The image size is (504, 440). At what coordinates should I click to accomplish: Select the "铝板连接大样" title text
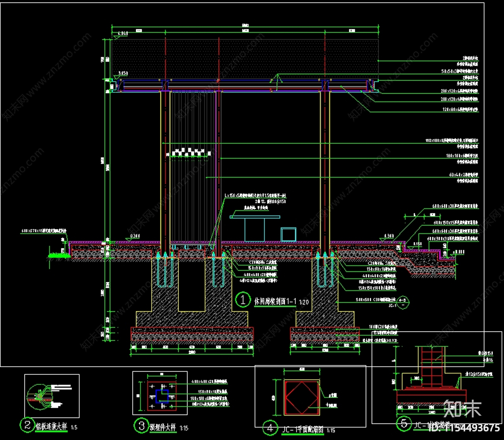coord(51,426)
